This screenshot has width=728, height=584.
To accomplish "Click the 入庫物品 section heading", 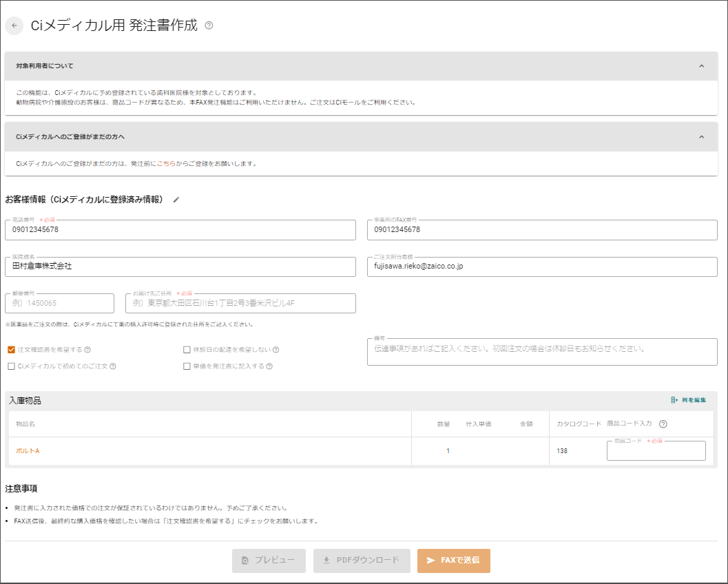I will pos(25,401).
